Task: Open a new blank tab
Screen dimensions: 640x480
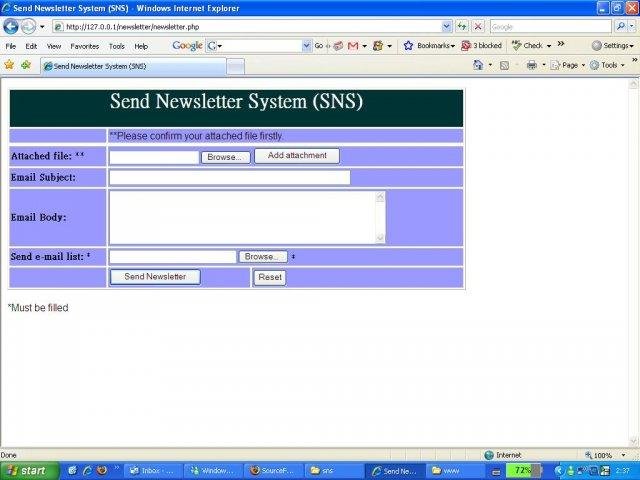Action: click(x=236, y=67)
